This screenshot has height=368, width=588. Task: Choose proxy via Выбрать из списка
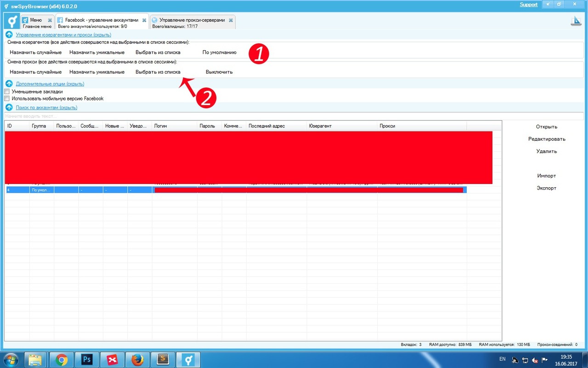point(158,72)
